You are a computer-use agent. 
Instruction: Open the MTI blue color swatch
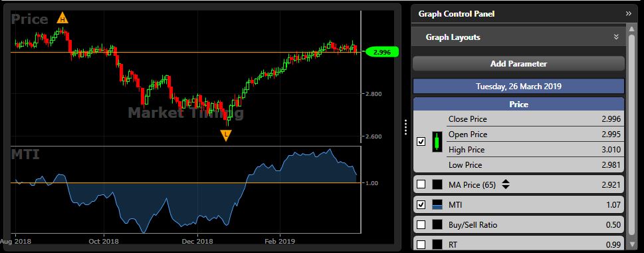pyautogui.click(x=437, y=204)
